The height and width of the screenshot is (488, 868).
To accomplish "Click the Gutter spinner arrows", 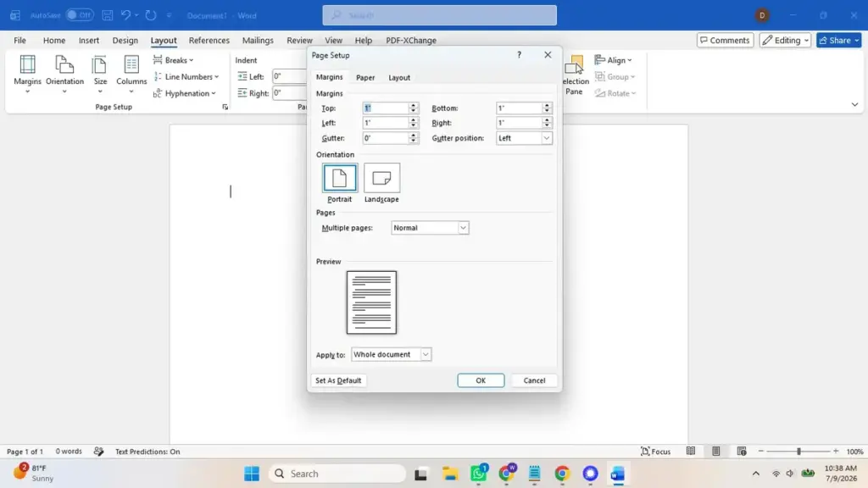I will pos(413,138).
